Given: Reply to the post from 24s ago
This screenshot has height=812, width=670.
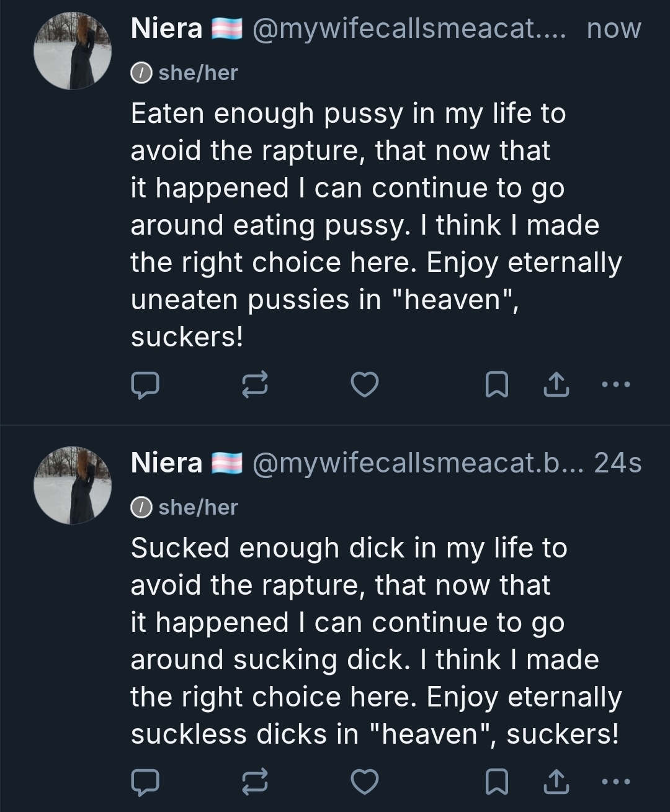Looking at the screenshot, I should tap(145, 782).
